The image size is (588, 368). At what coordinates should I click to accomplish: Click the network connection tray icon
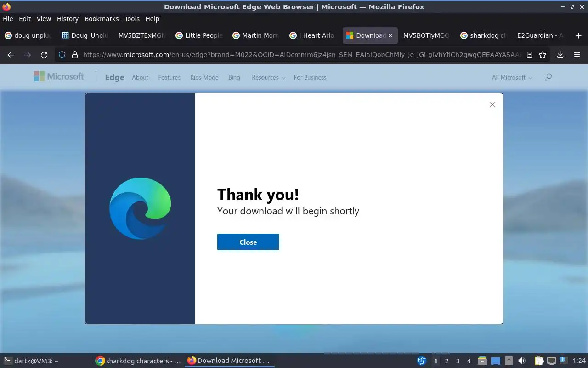click(x=552, y=361)
